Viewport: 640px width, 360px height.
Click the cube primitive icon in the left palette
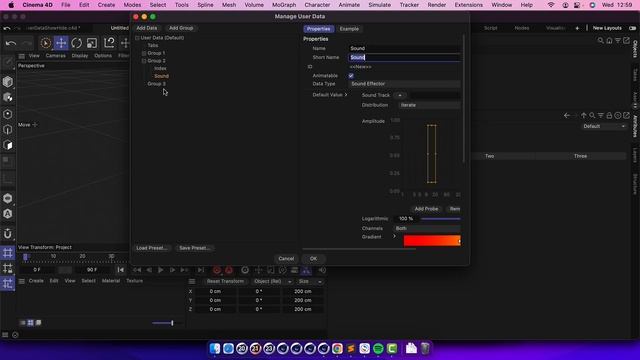pyautogui.click(x=8, y=82)
